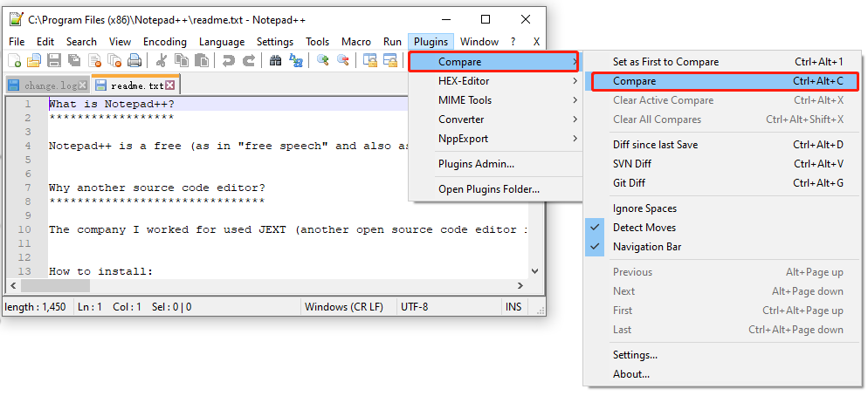Click the Print toolbar icon
The height and width of the screenshot is (396, 868).
[x=134, y=60]
